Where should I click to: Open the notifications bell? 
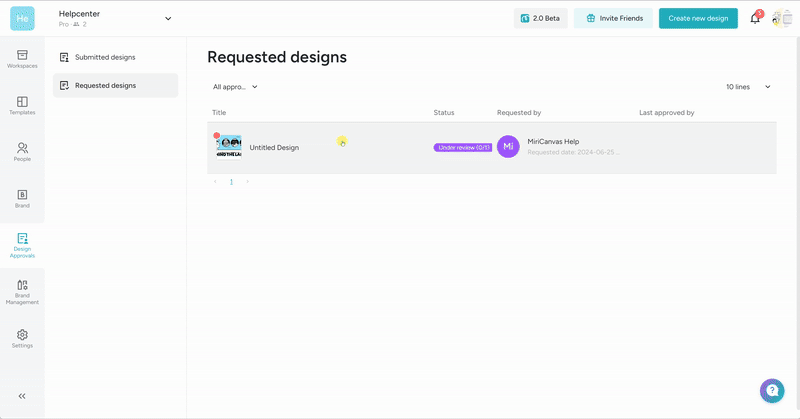755,18
